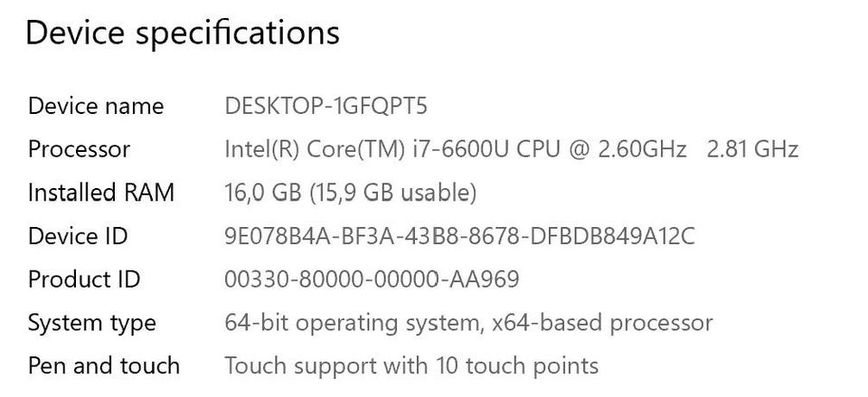The image size is (868, 397).
Task: Click the System type label
Action: pos(91,323)
